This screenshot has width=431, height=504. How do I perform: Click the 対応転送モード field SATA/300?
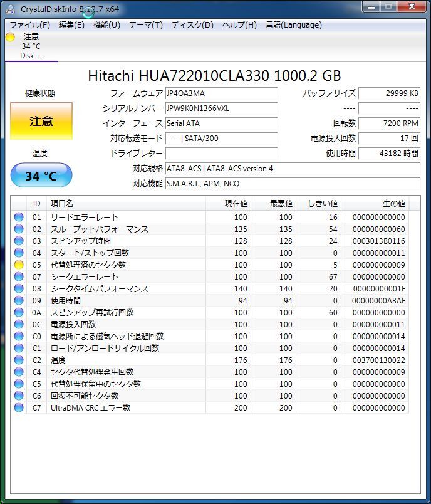[221, 139]
